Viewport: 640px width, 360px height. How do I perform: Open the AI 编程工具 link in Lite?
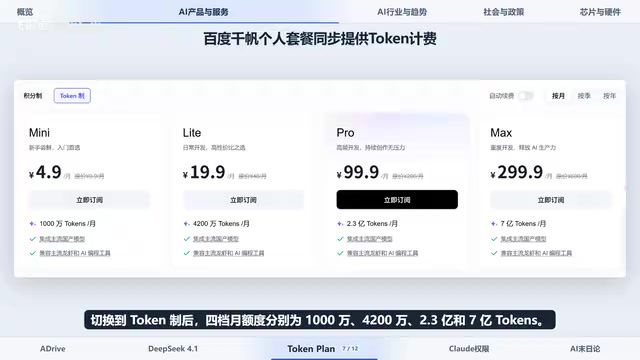pyautogui.click(x=229, y=253)
